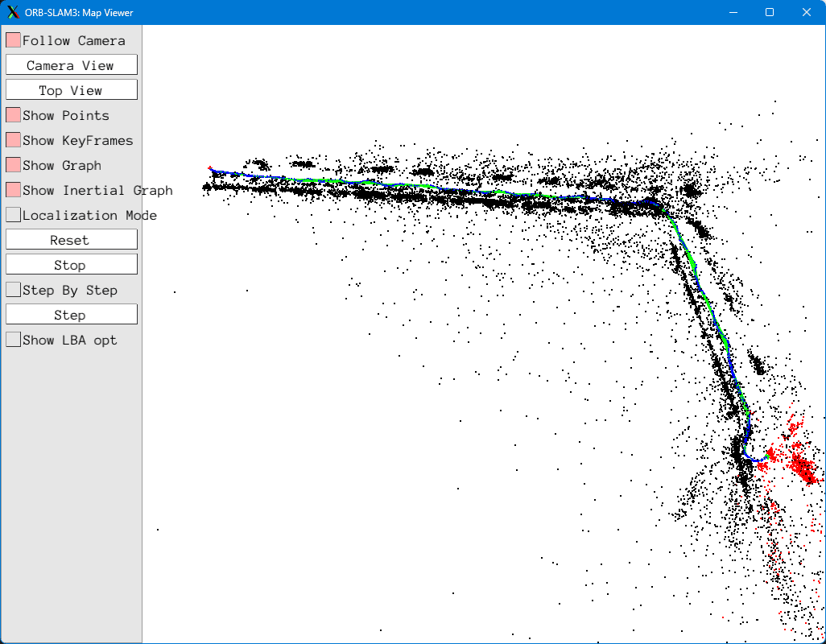Maximize the Map Viewer window
Viewport: 826px width, 644px height.
pos(770,12)
